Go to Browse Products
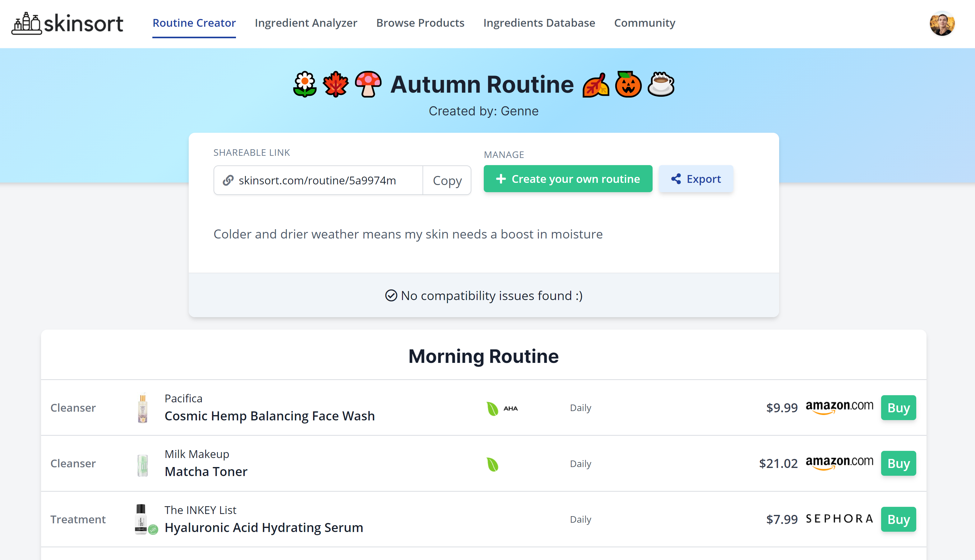975x560 pixels. [x=420, y=23]
